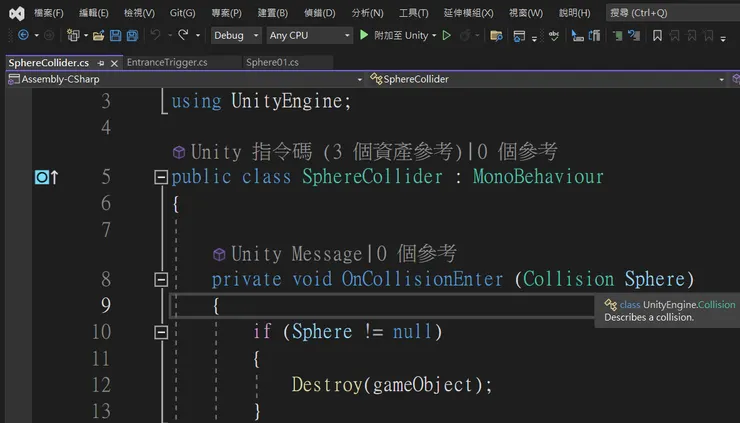
Task: Save the current file with Save icon
Action: [115, 35]
